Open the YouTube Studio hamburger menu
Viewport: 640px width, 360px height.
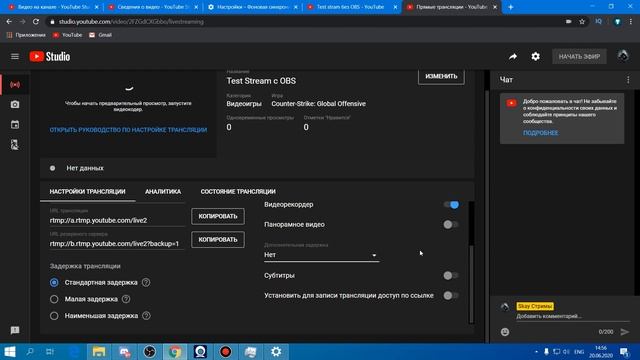pyautogui.click(x=15, y=56)
